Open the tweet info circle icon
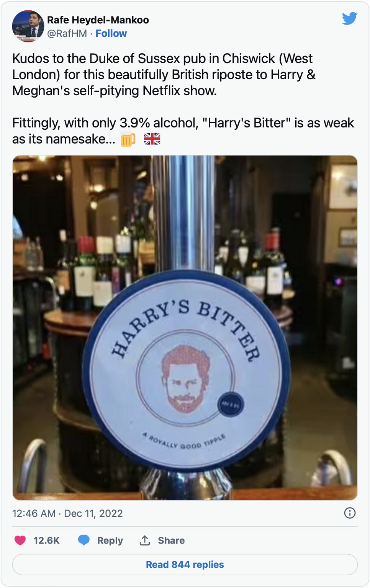Viewport: 370px width, 588px height. coord(350,513)
